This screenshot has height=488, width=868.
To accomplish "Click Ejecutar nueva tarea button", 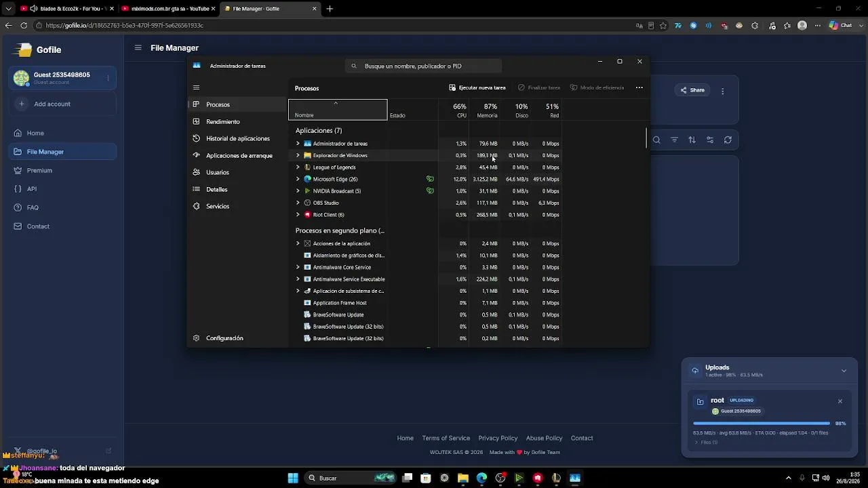I will (477, 87).
